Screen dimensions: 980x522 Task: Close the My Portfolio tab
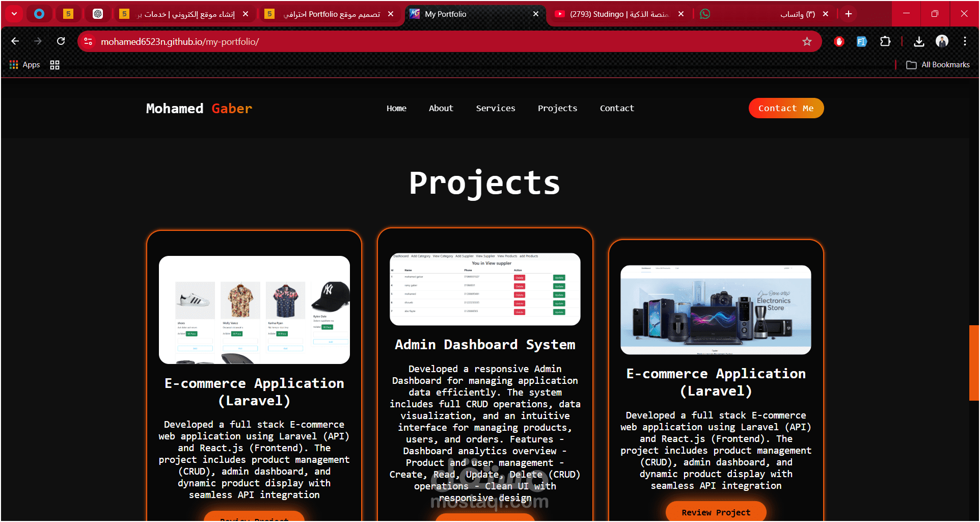(x=536, y=14)
